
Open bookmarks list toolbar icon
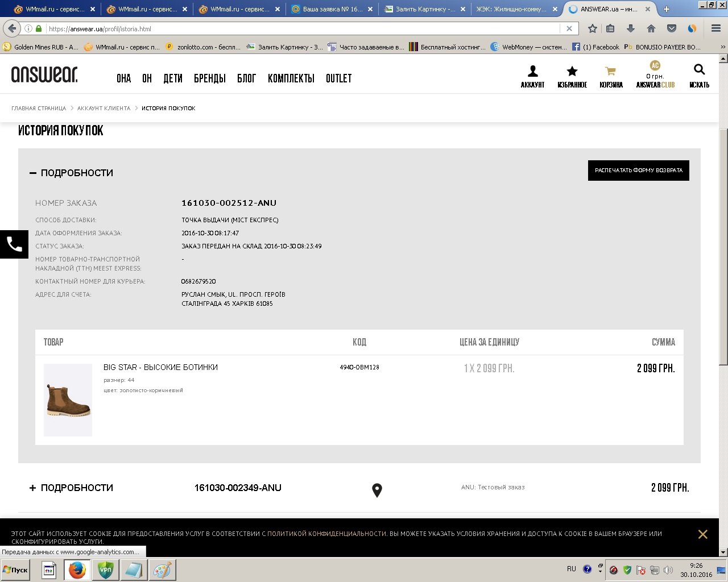tap(610, 28)
